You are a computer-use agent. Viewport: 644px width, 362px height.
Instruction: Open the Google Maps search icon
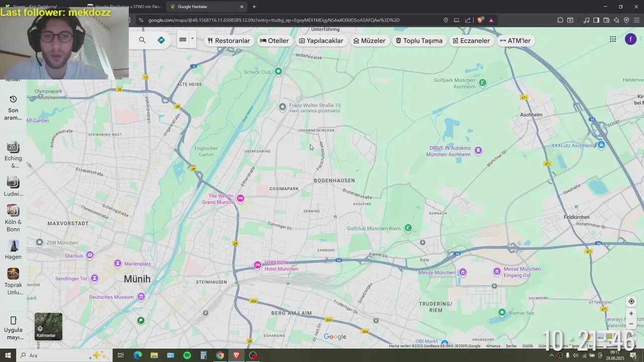tap(142, 40)
